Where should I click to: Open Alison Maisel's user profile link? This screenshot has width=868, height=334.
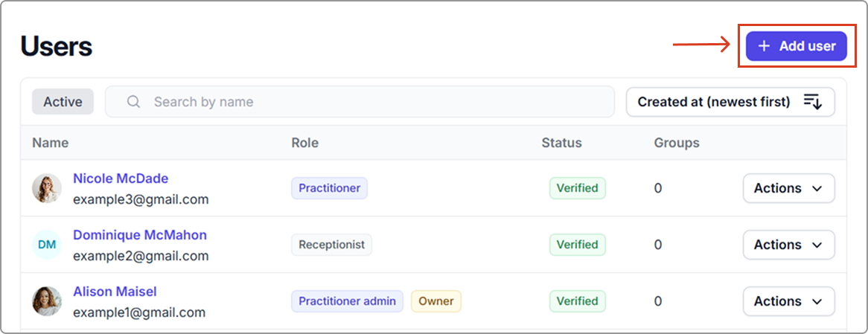115,292
